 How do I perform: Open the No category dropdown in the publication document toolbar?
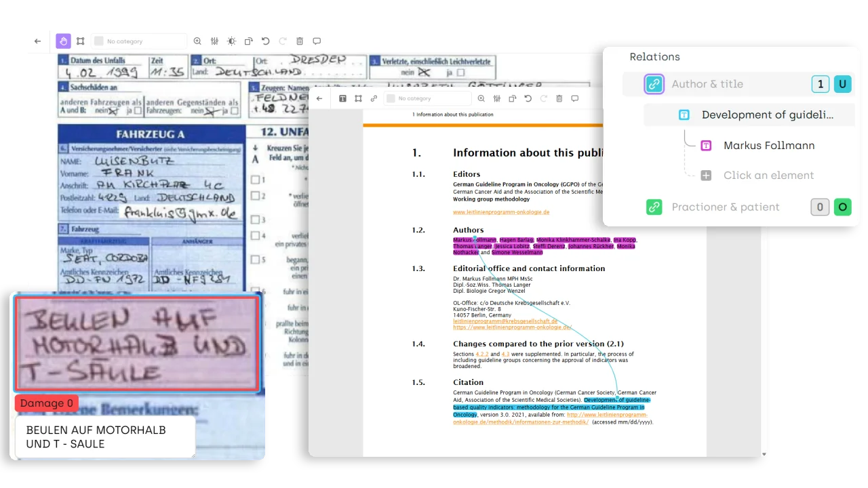click(428, 98)
